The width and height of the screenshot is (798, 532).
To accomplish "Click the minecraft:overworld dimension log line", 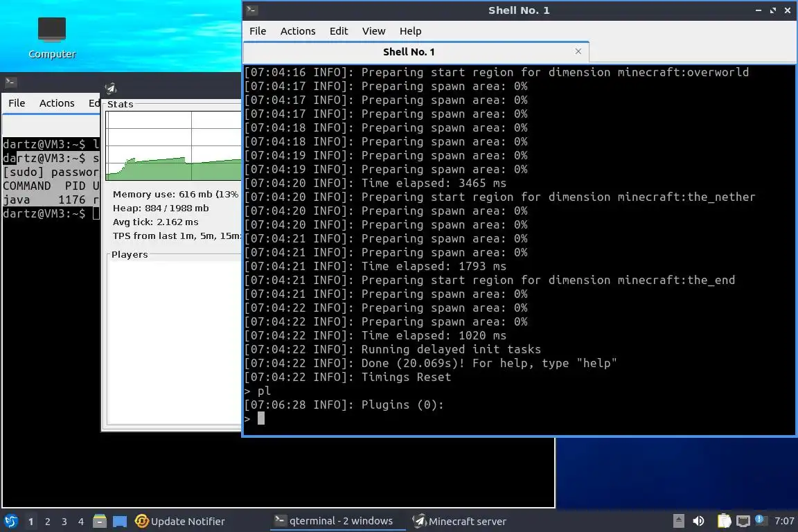I will (496, 72).
